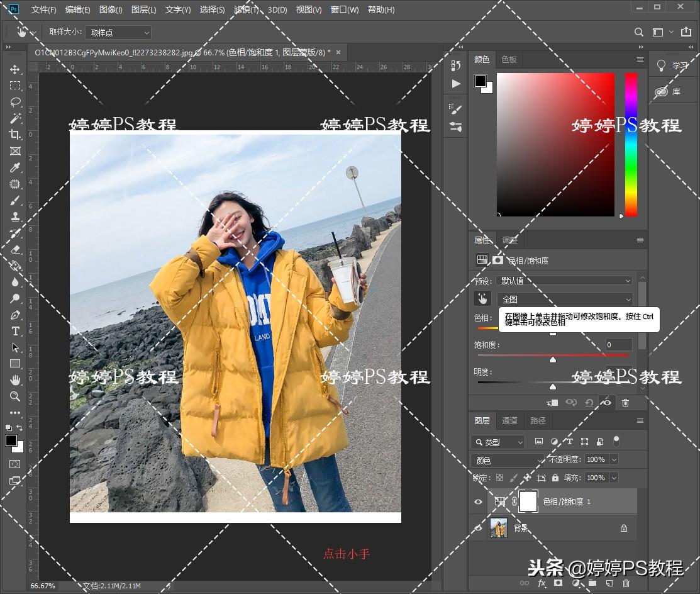Expand the 全图 color range dropdown
The height and width of the screenshot is (594, 700).
pos(564,300)
